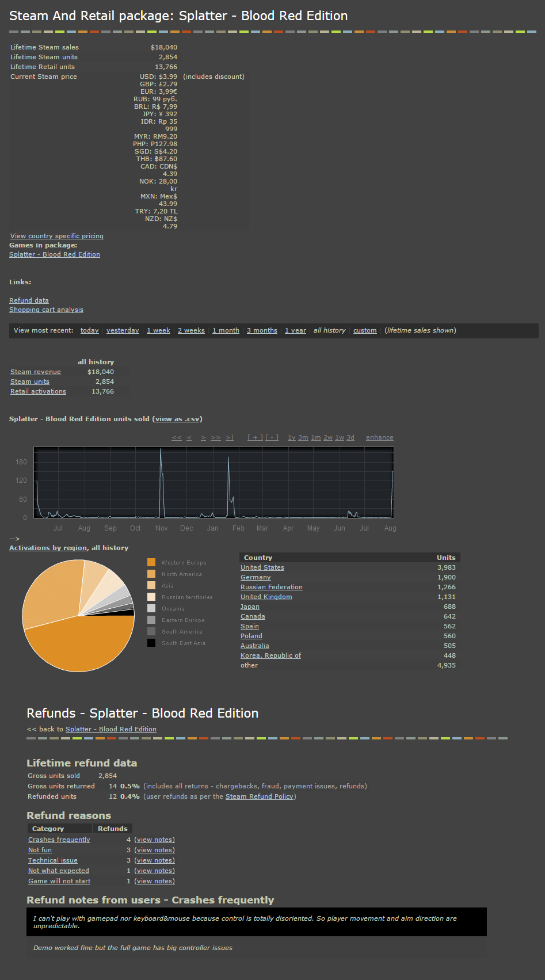This screenshot has width=545, height=980.
Task: Click North America legend swatch
Action: [151, 574]
